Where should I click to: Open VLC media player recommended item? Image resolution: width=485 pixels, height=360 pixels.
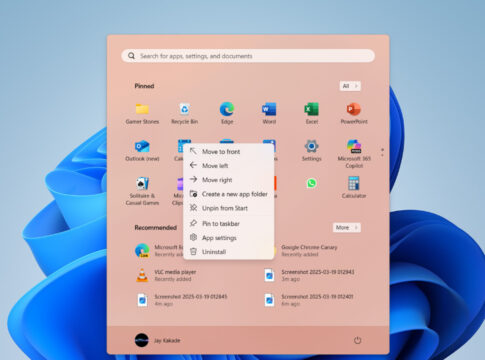(166, 275)
